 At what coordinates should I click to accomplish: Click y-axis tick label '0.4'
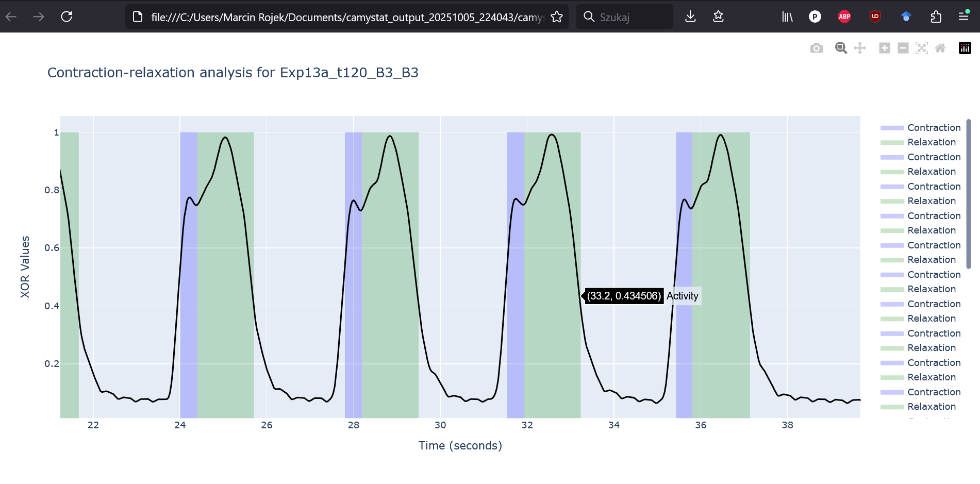pos(52,306)
